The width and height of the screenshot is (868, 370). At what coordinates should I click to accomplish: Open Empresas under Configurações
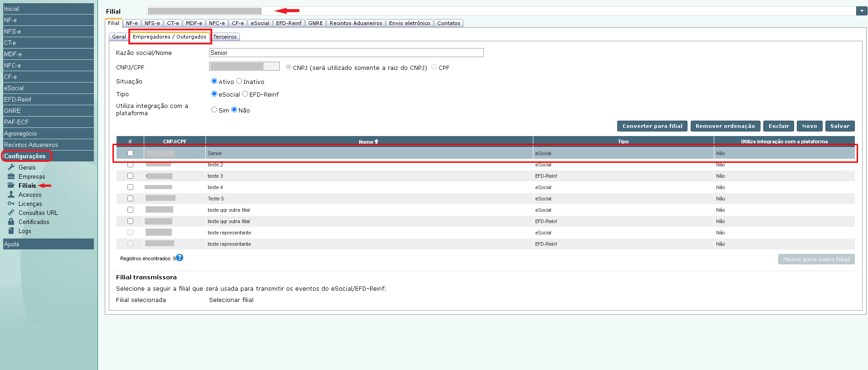[32, 176]
